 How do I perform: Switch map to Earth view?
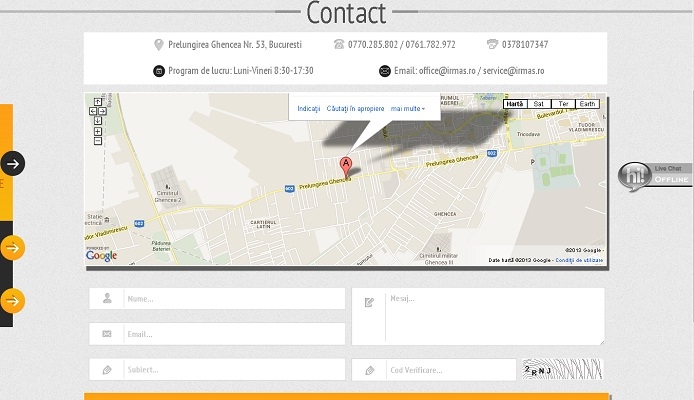click(587, 104)
